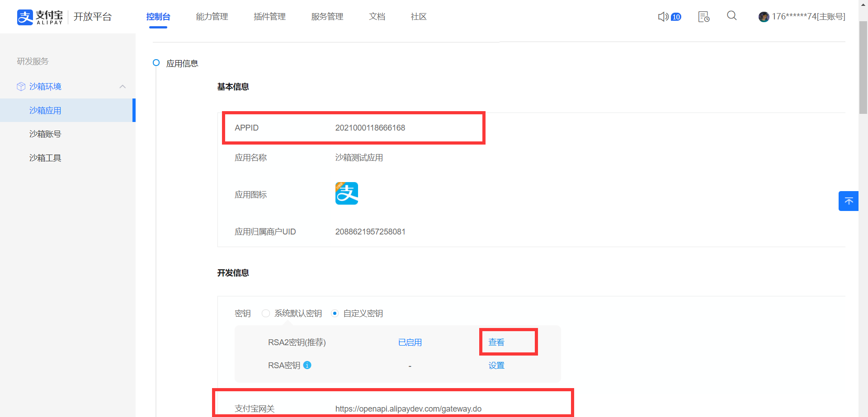This screenshot has height=417, width=868.
Task: Select the 系统默认密钥 radio option
Action: pyautogui.click(x=266, y=313)
